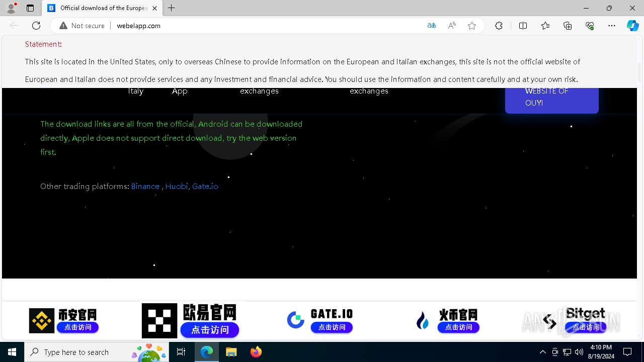Viewport: 644px width, 362px height.
Task: Click the browser profile avatar icon
Action: [x=11, y=8]
